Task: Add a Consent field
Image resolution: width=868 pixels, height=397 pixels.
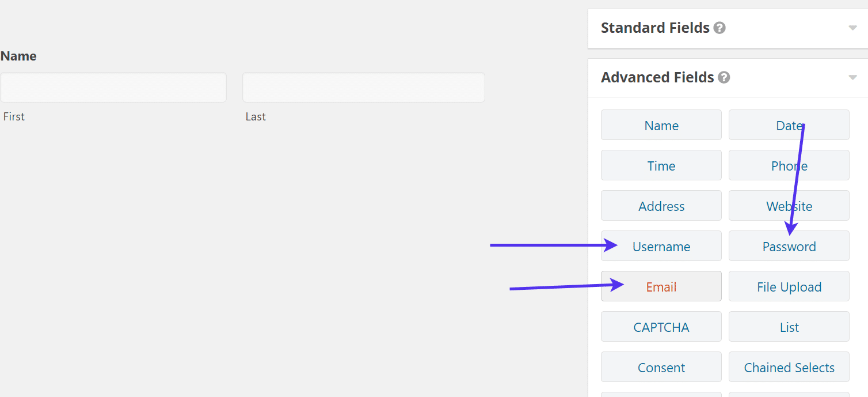Action: [x=661, y=367]
